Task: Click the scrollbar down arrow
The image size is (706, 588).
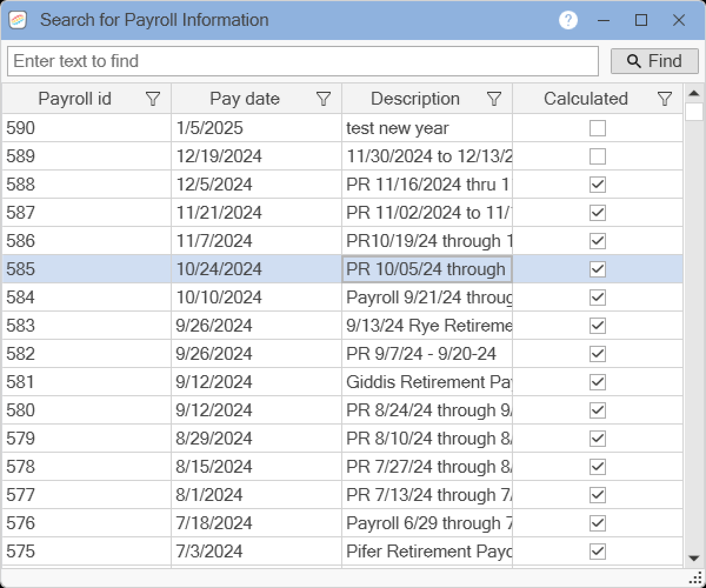Action: click(694, 558)
